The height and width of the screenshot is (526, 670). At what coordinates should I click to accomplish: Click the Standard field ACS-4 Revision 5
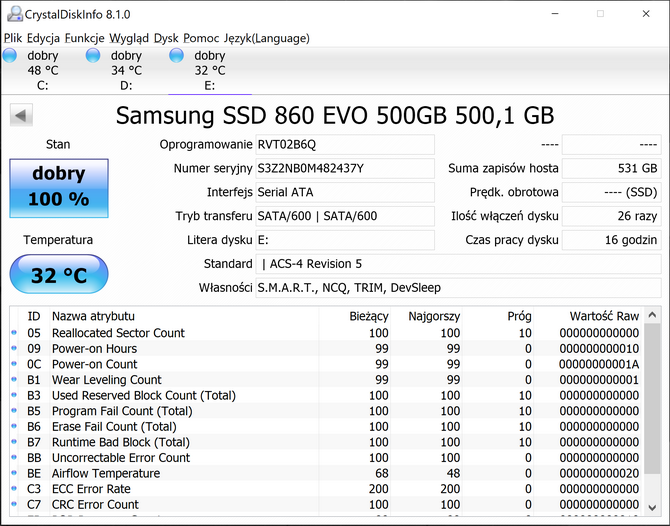[458, 264]
